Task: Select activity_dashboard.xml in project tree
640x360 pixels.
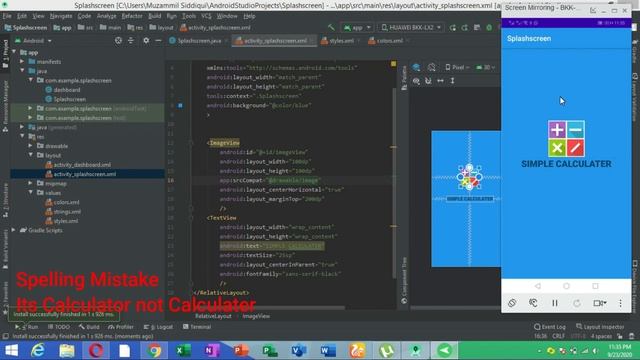Action: pos(78,165)
